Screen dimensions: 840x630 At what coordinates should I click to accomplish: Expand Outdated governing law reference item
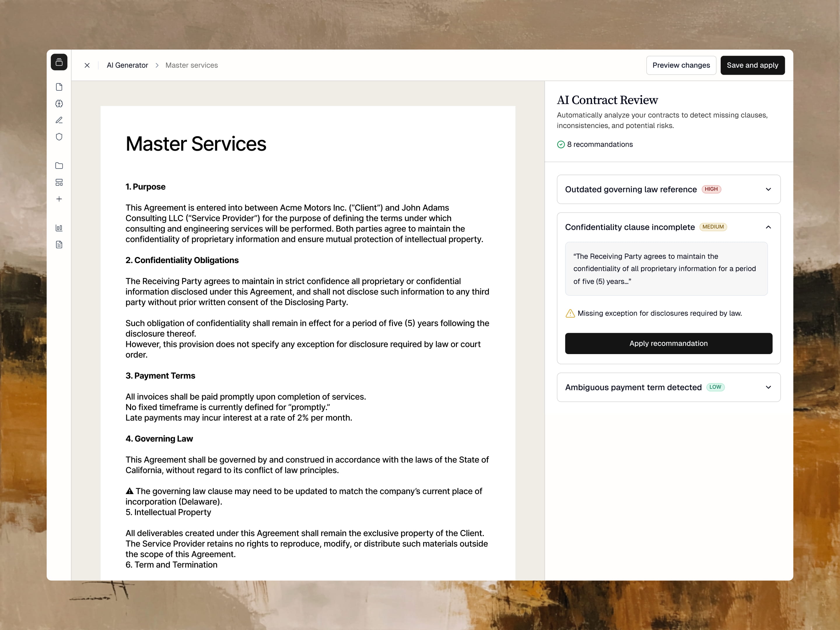768,189
